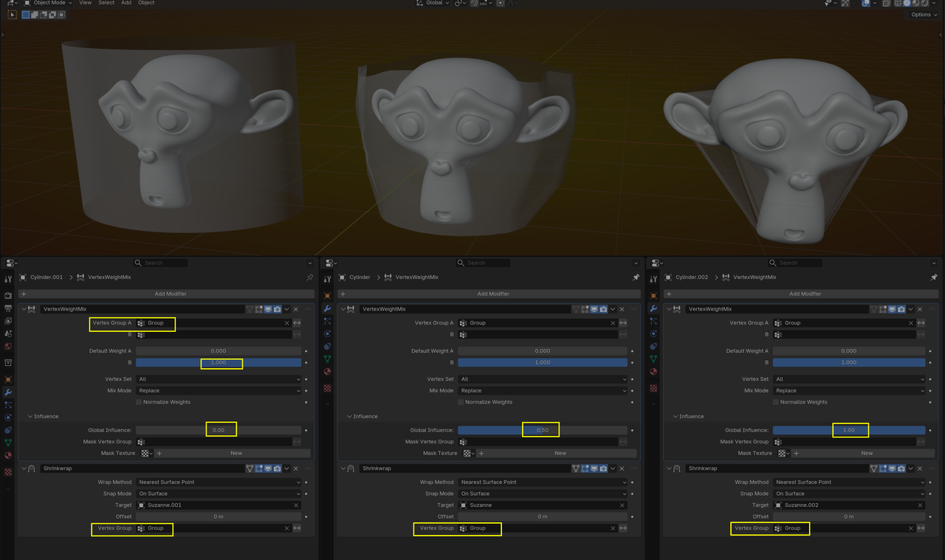Image resolution: width=945 pixels, height=560 pixels.
Task: Create New mask texture in Cylinder.002 panel
Action: (x=864, y=454)
